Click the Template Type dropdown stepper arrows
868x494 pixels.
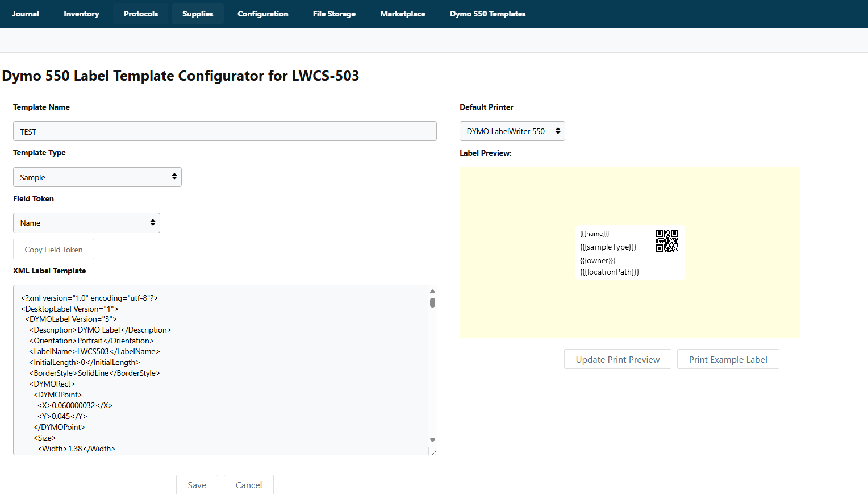(x=174, y=177)
